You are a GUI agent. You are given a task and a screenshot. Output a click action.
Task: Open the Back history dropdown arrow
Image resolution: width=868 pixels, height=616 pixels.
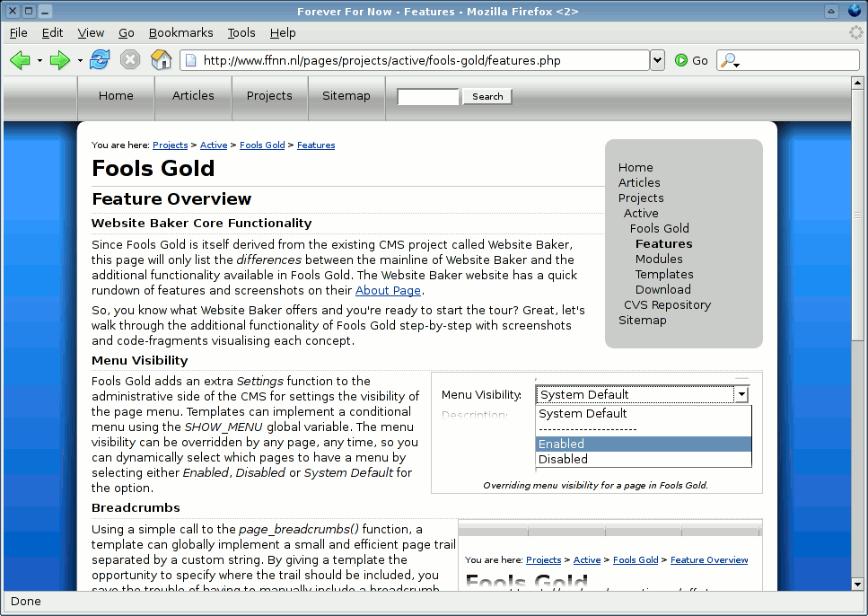pyautogui.click(x=39, y=60)
